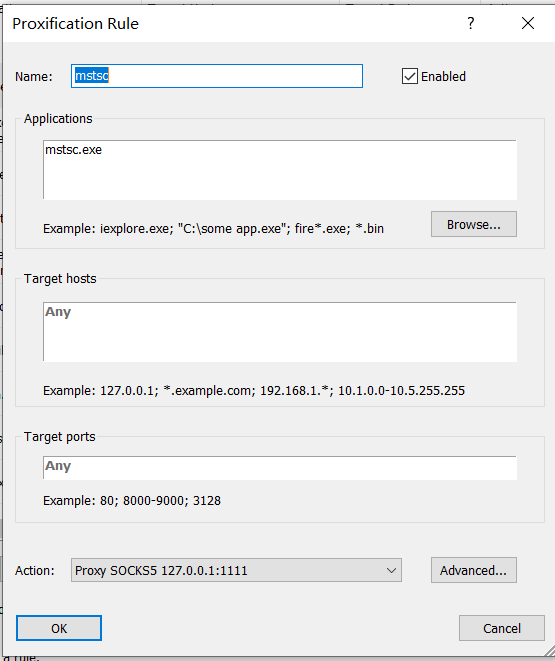Open the Advanced settings
Image resolution: width=555 pixels, height=661 pixels.
click(474, 570)
